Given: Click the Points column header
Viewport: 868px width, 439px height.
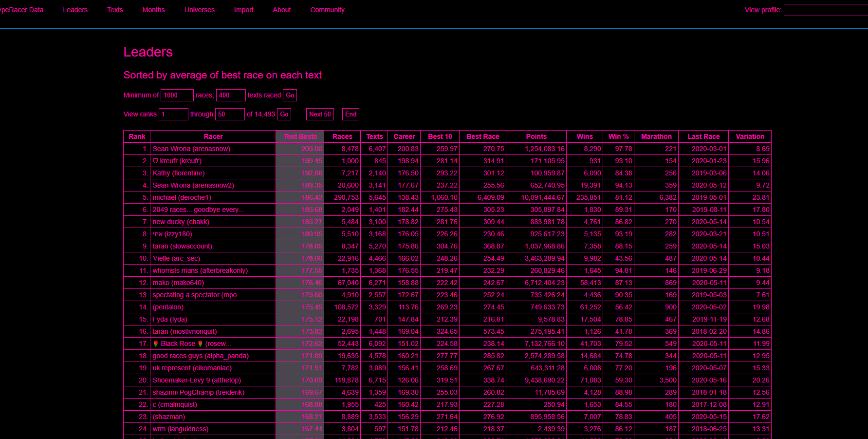Looking at the screenshot, I should (536, 136).
